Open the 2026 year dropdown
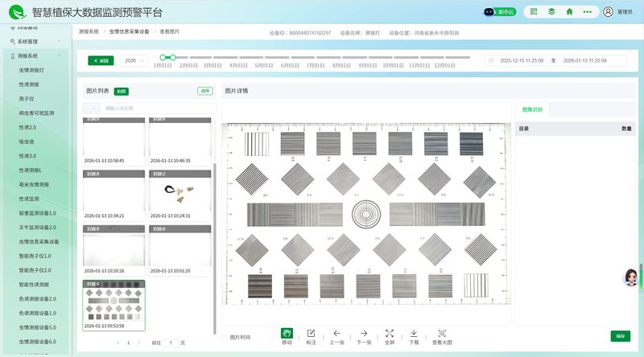This screenshot has width=644, height=357. pos(134,60)
